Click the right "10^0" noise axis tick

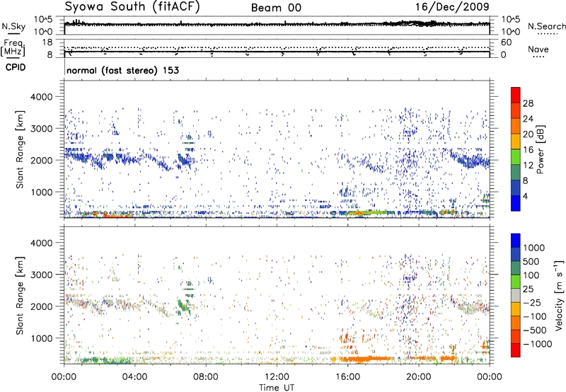click(x=510, y=31)
